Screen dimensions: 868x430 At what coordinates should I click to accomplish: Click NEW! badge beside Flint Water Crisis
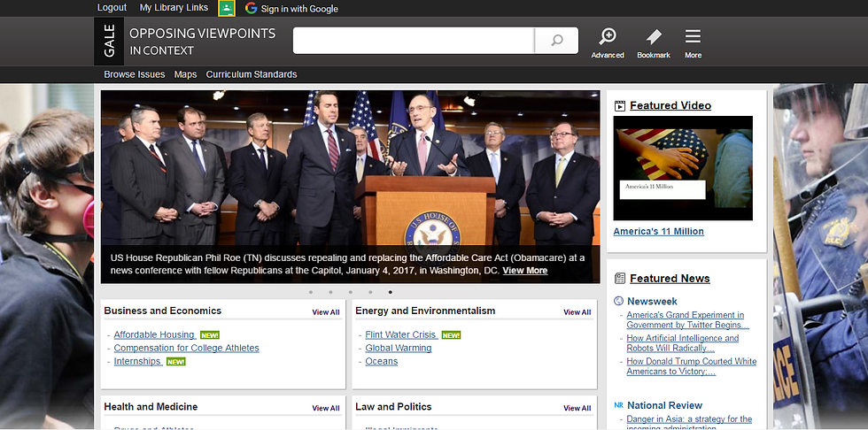(x=451, y=335)
